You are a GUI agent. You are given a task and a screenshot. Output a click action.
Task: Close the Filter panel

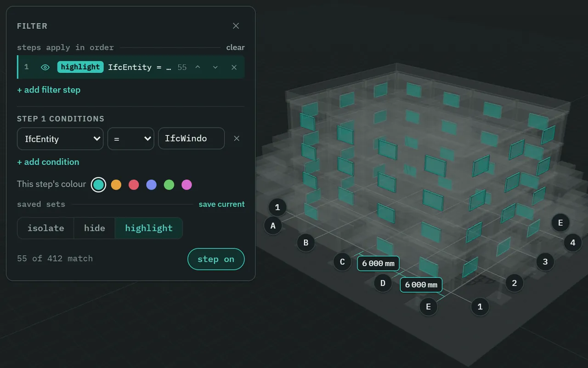coord(236,26)
